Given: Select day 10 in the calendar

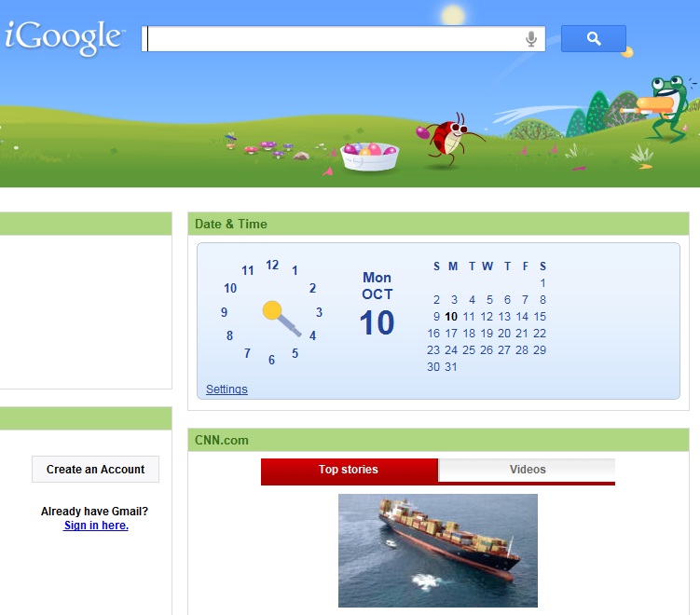Looking at the screenshot, I should 451,317.
